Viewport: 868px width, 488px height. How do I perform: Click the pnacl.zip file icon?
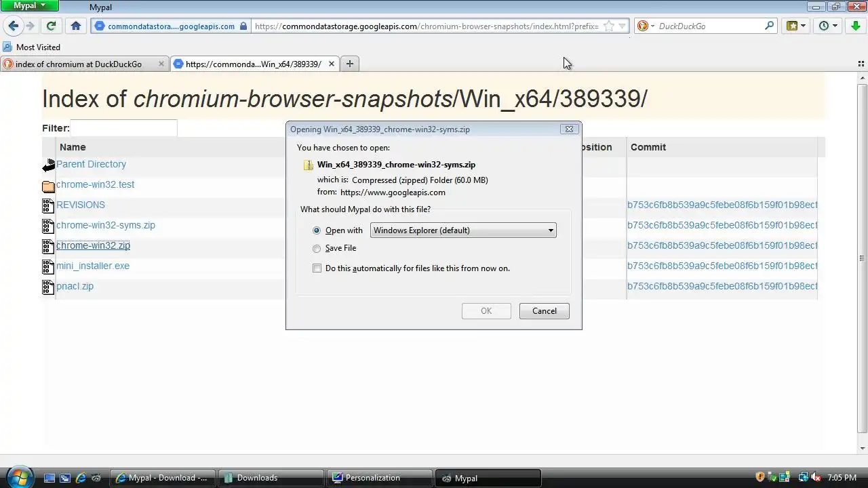click(x=48, y=287)
